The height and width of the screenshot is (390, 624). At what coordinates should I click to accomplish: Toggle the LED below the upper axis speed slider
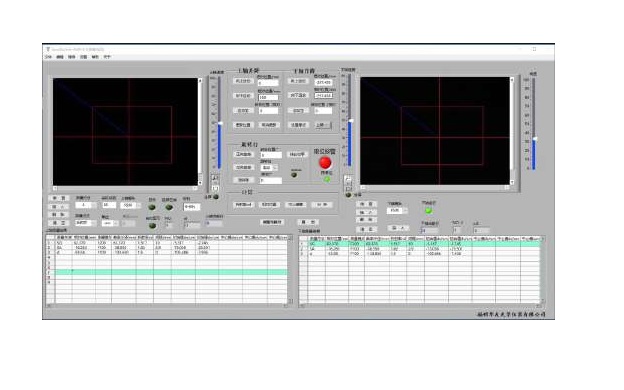pos(216,197)
